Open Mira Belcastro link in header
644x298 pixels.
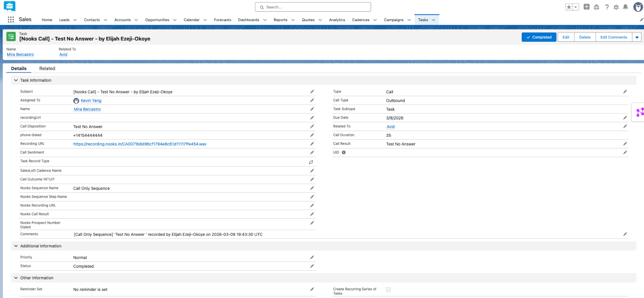20,55
